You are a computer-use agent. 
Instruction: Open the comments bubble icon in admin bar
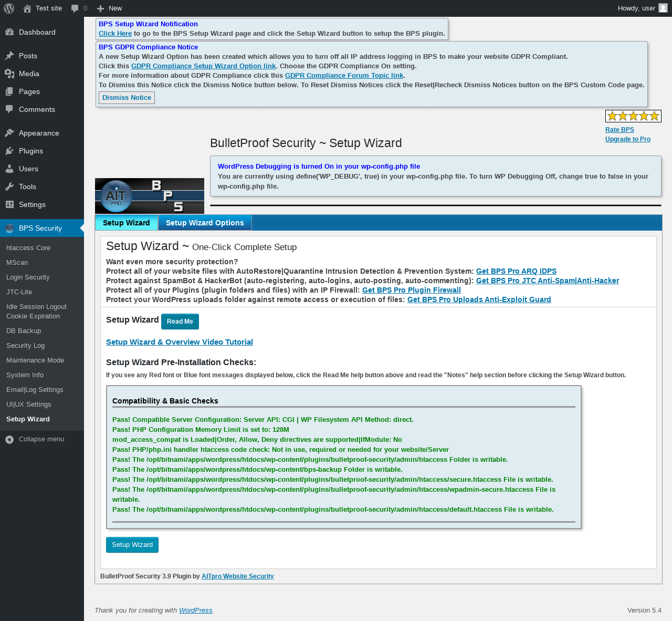coord(75,8)
